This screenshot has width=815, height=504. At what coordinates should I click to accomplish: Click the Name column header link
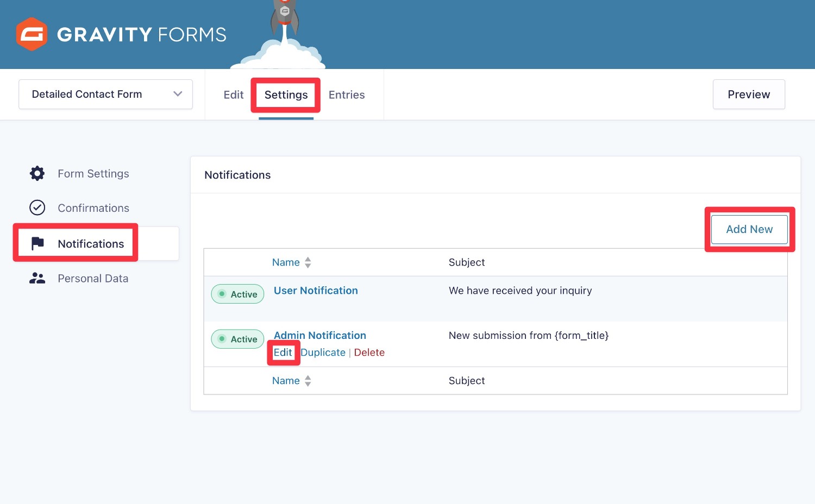pos(286,262)
